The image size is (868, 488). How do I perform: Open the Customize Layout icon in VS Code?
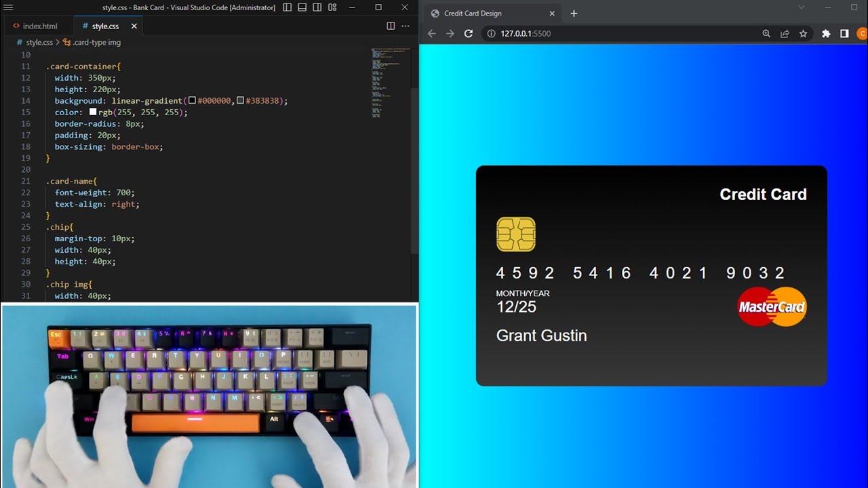(332, 7)
